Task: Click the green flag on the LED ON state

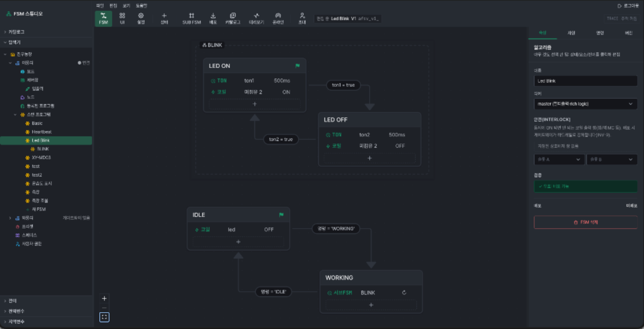Action: (297, 66)
